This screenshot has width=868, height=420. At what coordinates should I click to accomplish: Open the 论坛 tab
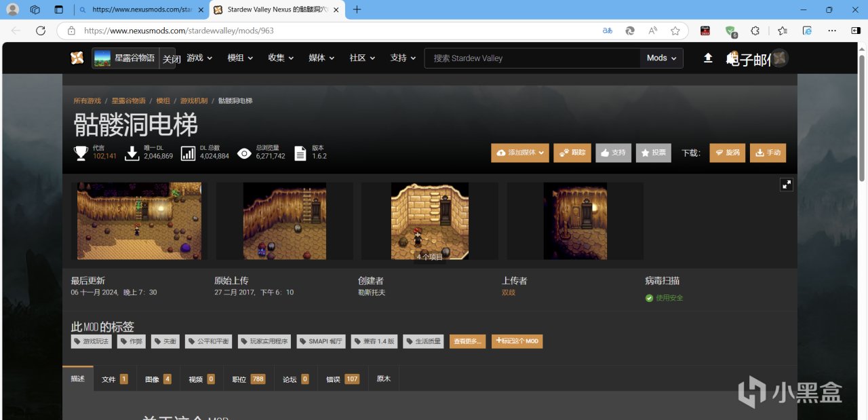pyautogui.click(x=296, y=379)
